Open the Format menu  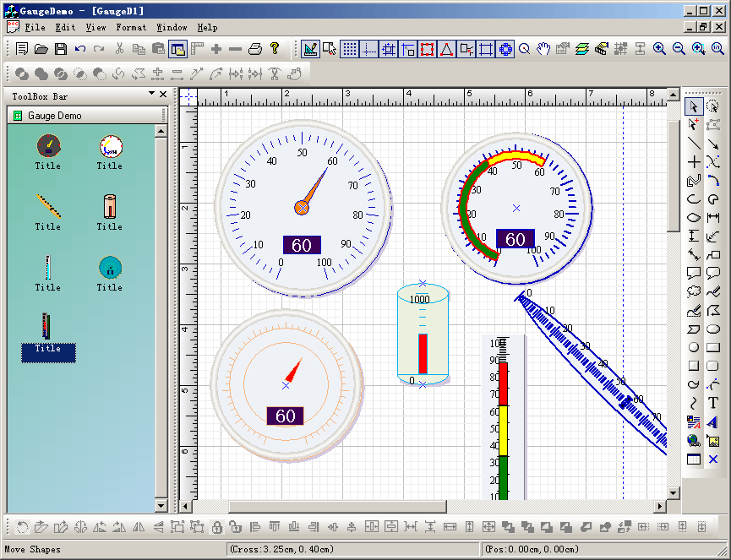tap(131, 27)
